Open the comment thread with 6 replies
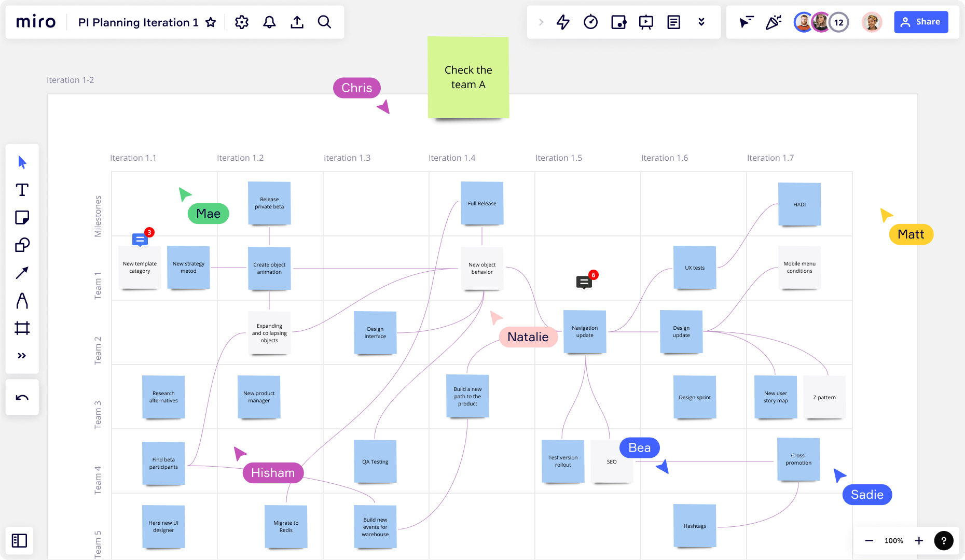Screen dimensions: 965x560 (584, 282)
